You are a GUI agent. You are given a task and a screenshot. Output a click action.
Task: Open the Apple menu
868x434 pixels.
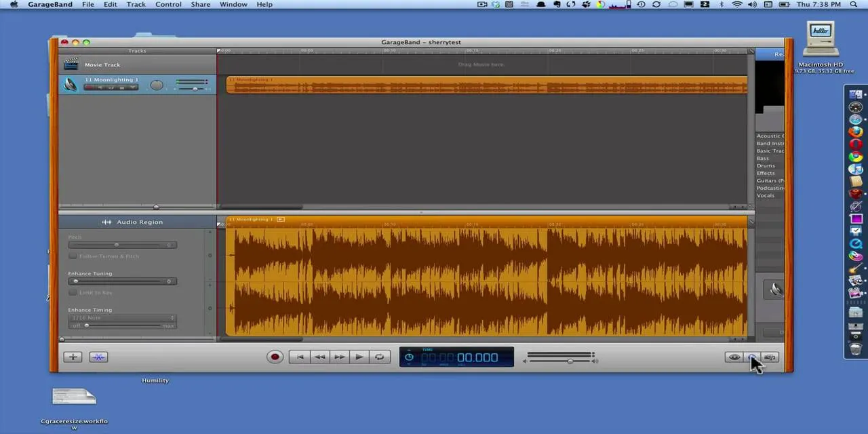tap(14, 4)
